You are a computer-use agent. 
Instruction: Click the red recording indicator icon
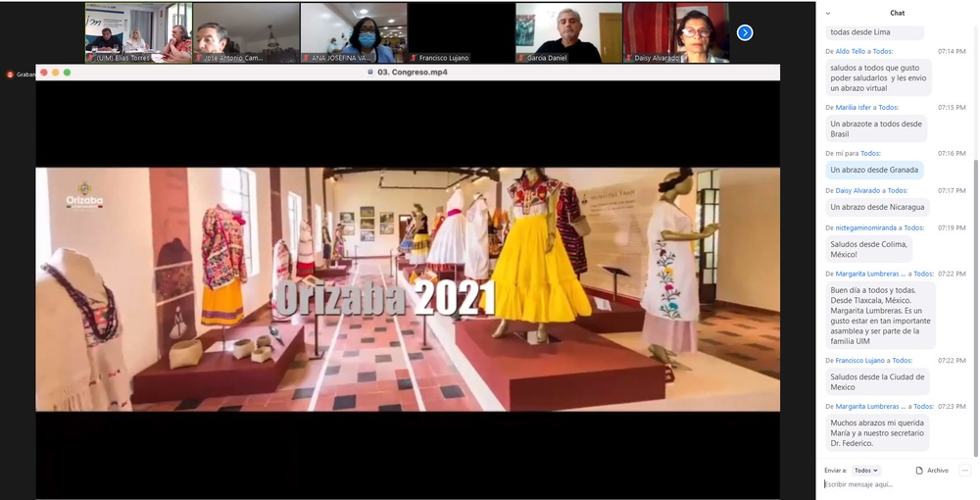point(10,75)
